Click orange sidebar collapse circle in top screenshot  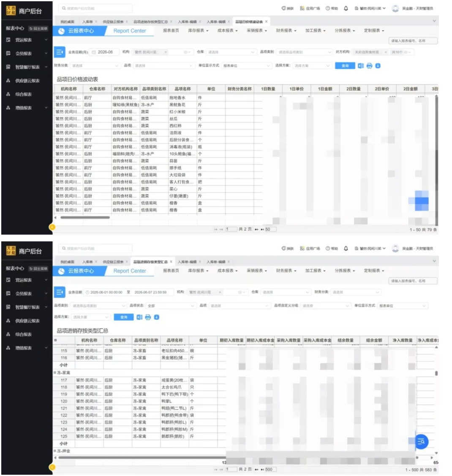(x=52, y=227)
